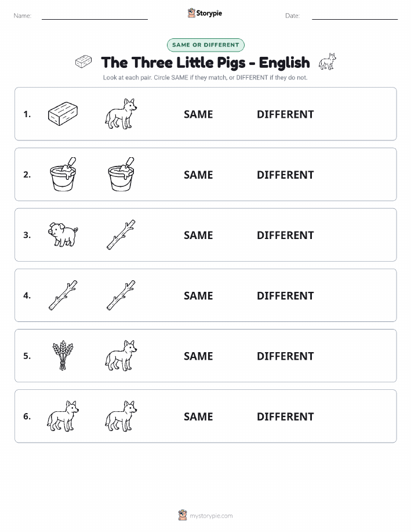Choose DIFFERENT for question 1
This screenshot has width=411, height=532.
tap(285, 114)
